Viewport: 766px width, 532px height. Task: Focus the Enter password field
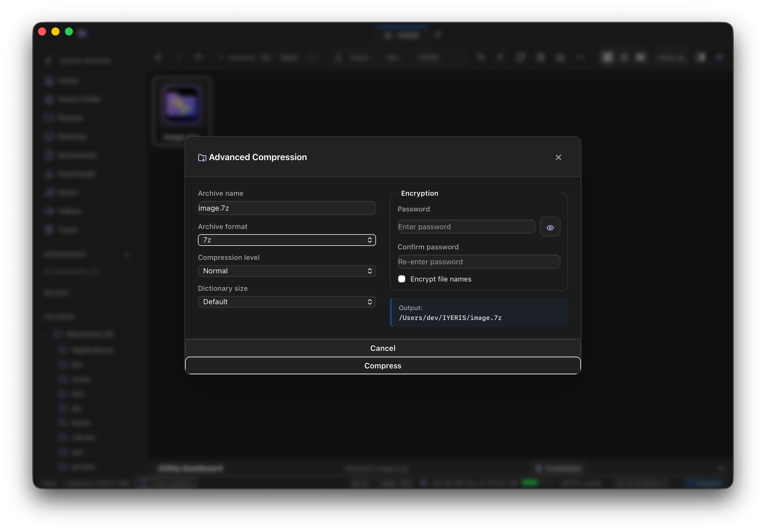click(x=466, y=227)
